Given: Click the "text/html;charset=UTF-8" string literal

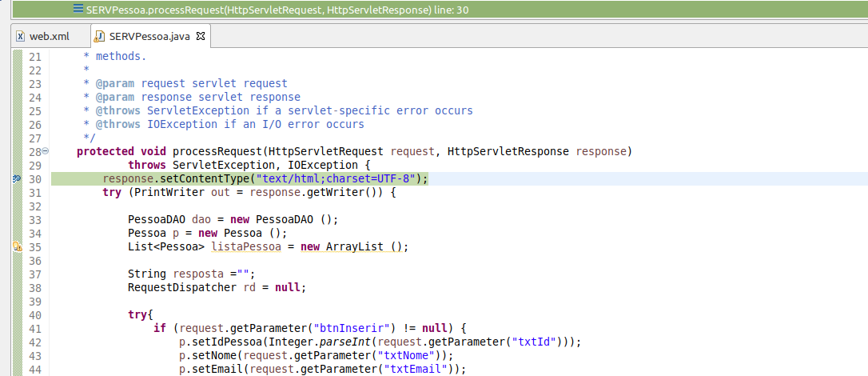Looking at the screenshot, I should (x=336, y=179).
